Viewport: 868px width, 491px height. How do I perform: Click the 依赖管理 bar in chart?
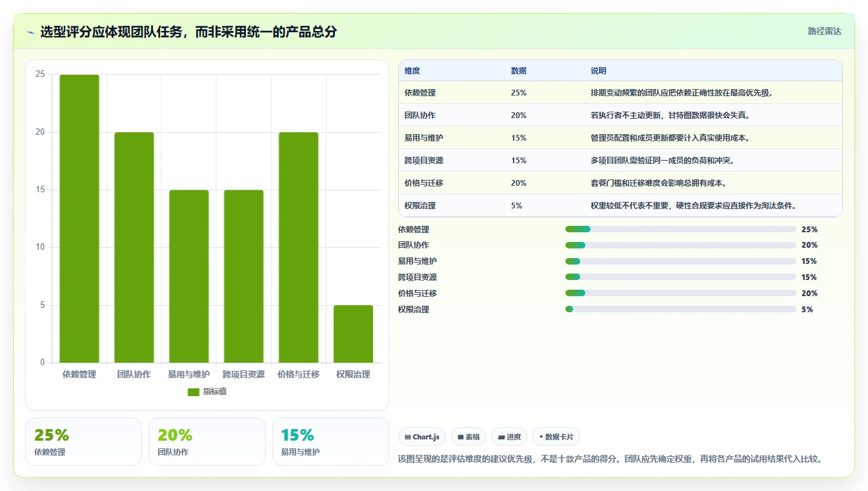79,219
